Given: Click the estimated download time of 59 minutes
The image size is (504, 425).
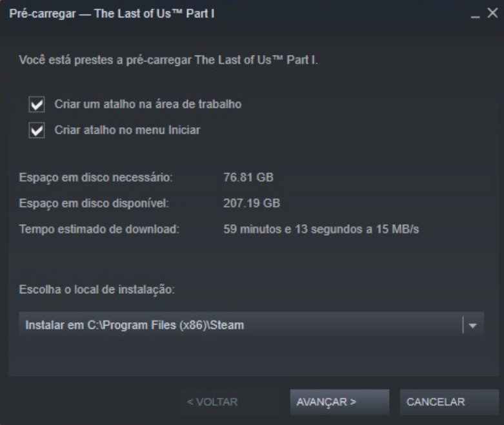Looking at the screenshot, I should pos(321,229).
